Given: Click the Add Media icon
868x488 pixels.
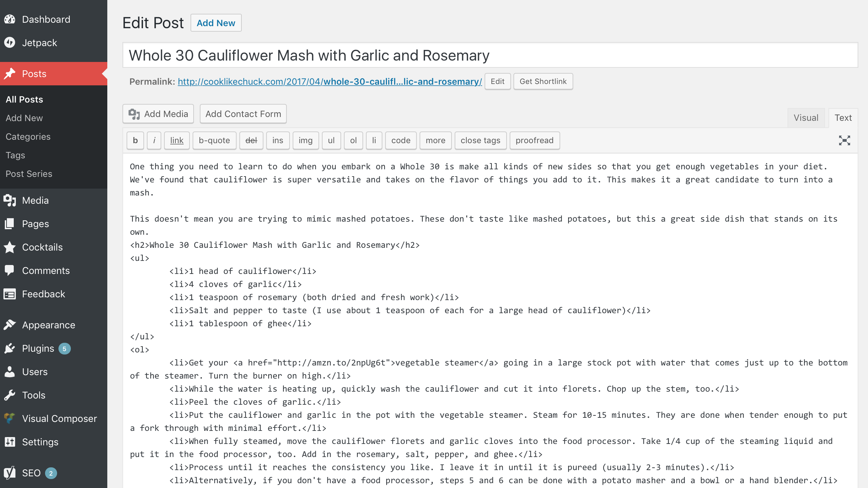Looking at the screenshot, I should click(x=134, y=114).
